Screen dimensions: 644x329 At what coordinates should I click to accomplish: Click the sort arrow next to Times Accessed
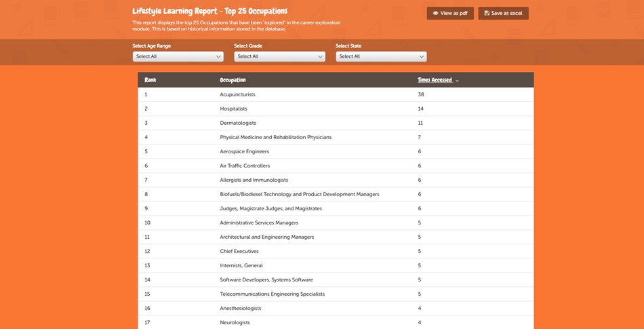point(458,81)
